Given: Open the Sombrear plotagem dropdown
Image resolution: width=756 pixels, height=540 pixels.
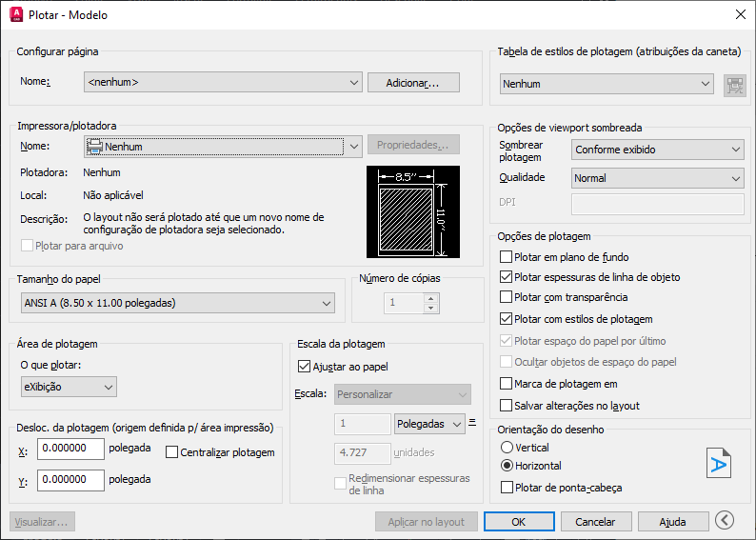Looking at the screenshot, I should tap(658, 150).
